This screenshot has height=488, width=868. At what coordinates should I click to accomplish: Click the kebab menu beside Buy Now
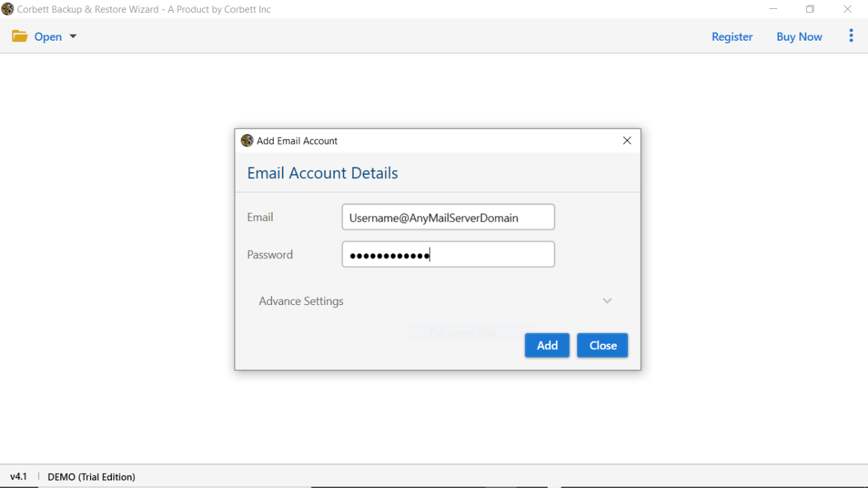[x=851, y=36]
